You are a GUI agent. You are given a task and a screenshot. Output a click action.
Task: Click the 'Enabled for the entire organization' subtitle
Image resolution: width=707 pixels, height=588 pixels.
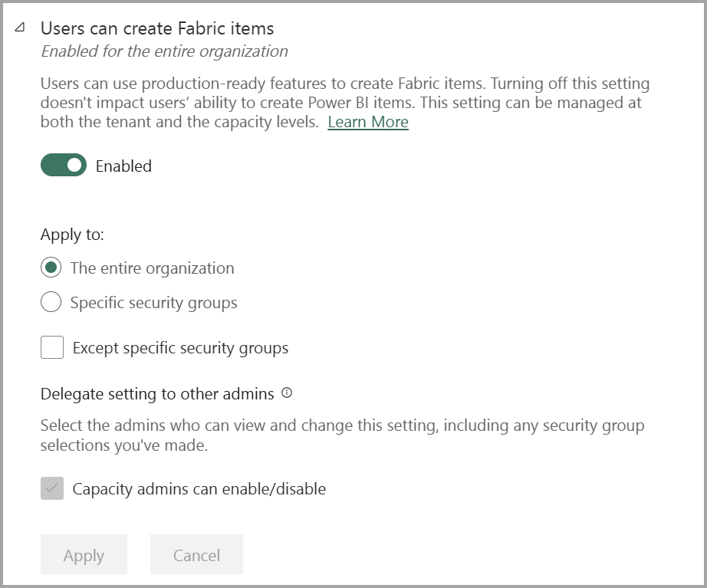164,52
